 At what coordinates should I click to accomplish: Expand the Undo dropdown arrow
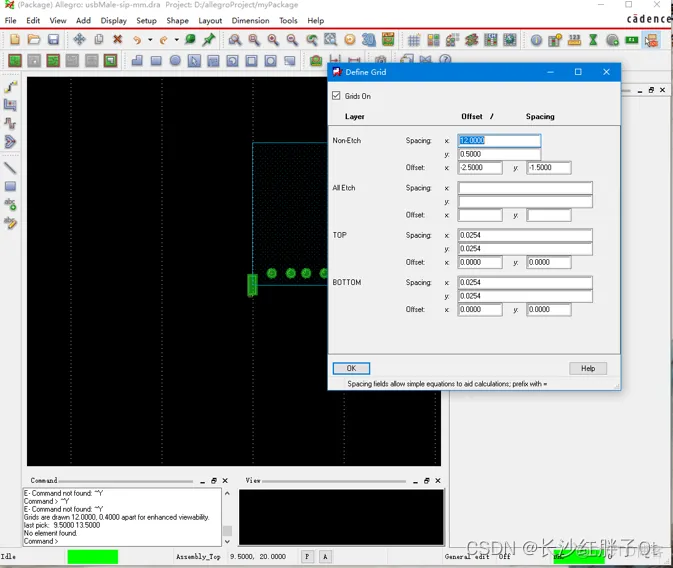point(150,40)
